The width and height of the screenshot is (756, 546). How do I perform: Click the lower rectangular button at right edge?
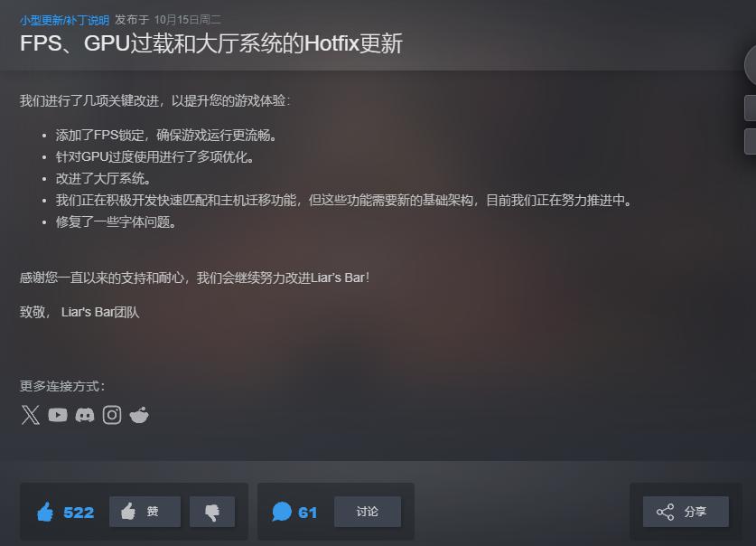pos(751,141)
